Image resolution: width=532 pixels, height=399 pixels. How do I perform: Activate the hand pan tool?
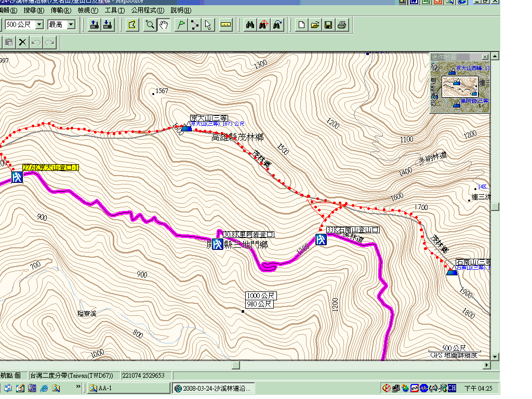coord(164,25)
